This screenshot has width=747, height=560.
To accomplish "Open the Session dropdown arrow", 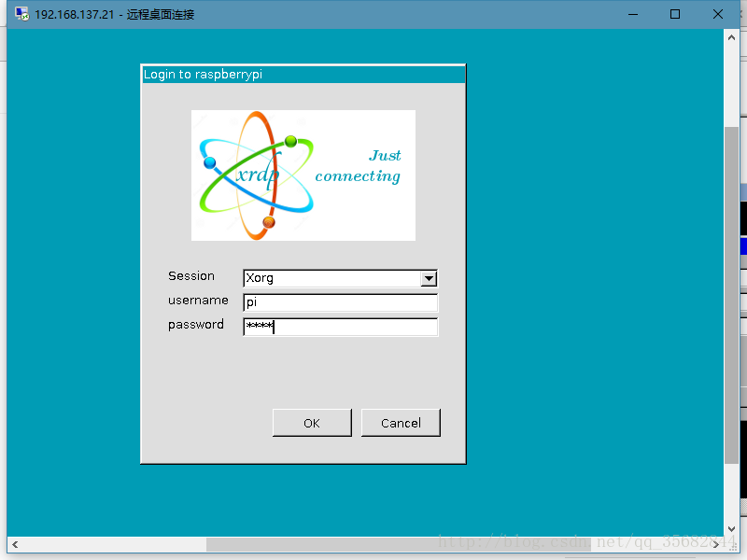I will coord(429,278).
